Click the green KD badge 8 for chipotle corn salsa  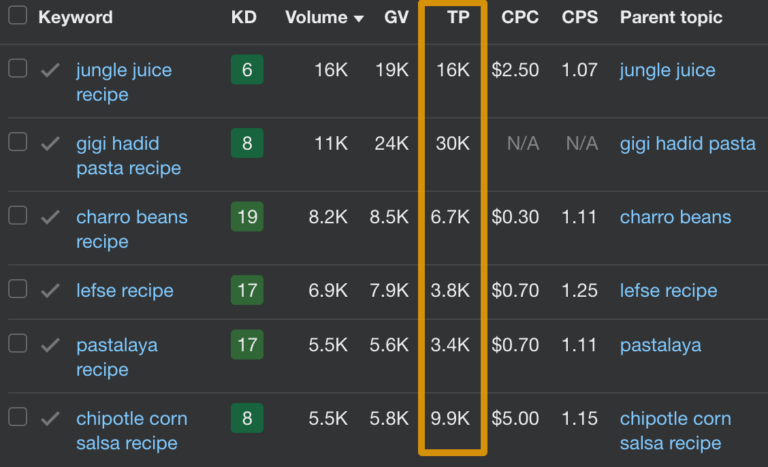246,418
